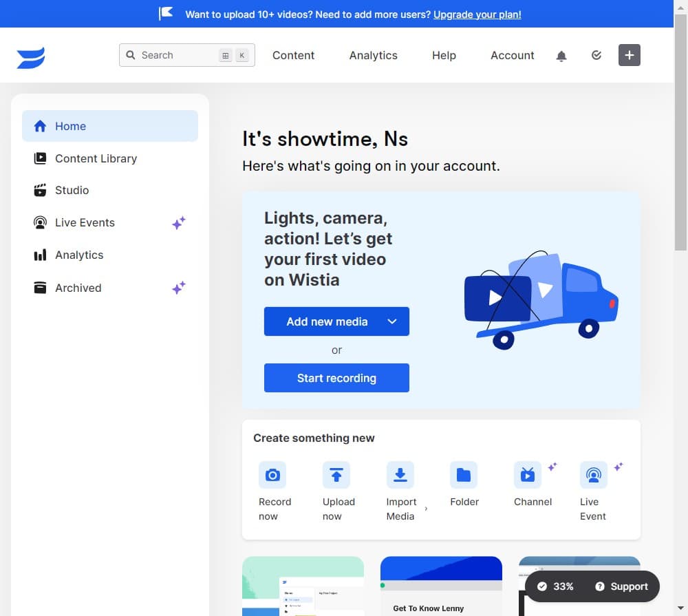
Task: Click the Folder icon under Create something new
Action: [463, 475]
